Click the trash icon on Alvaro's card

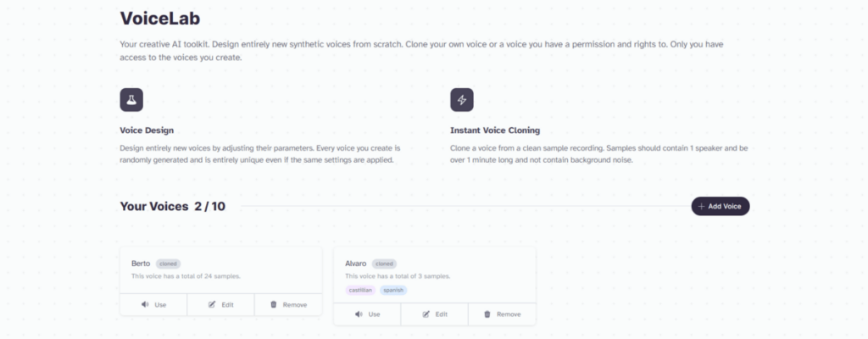click(487, 314)
